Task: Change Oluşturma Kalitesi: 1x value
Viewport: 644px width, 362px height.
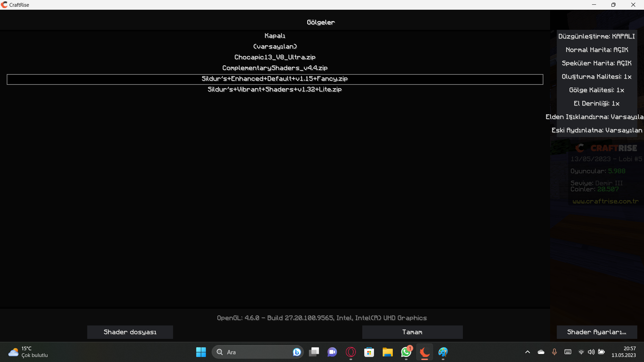Action: (597, 76)
